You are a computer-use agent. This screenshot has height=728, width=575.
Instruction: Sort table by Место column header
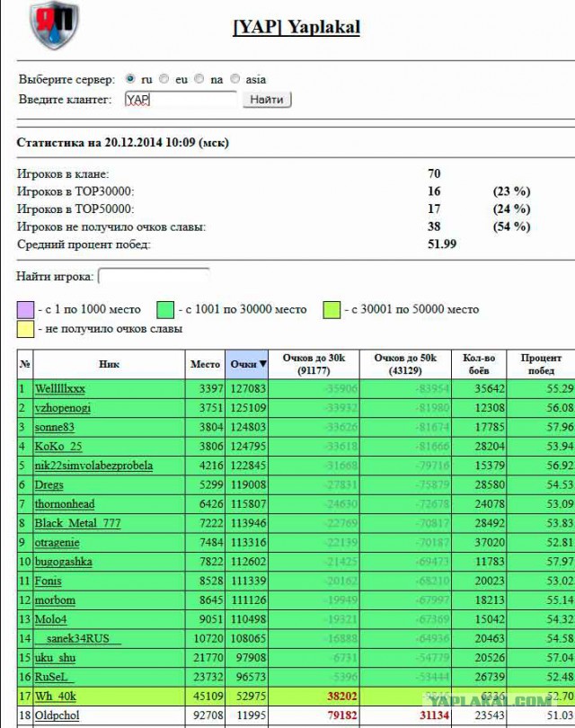click(205, 364)
